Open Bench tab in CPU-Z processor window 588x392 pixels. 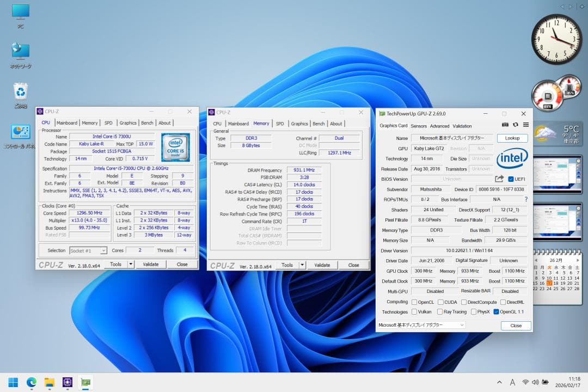point(147,122)
